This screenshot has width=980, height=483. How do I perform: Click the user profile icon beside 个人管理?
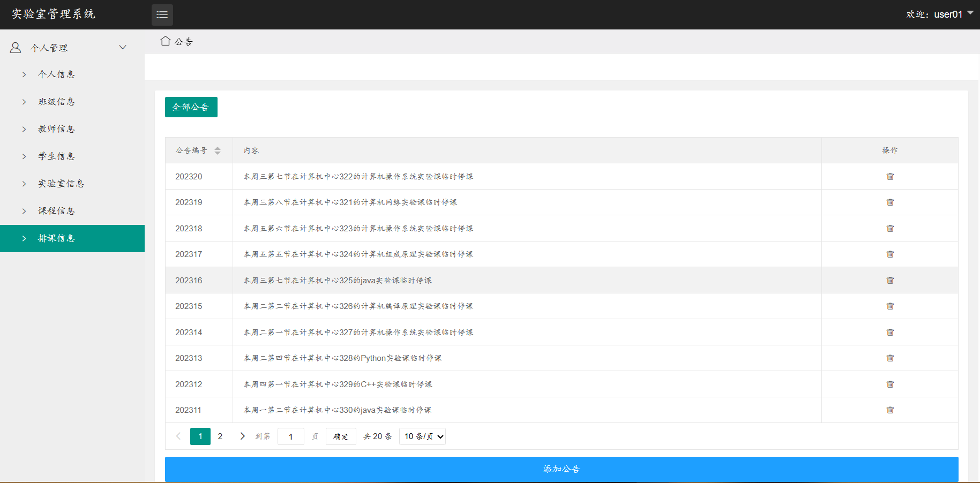(x=16, y=48)
